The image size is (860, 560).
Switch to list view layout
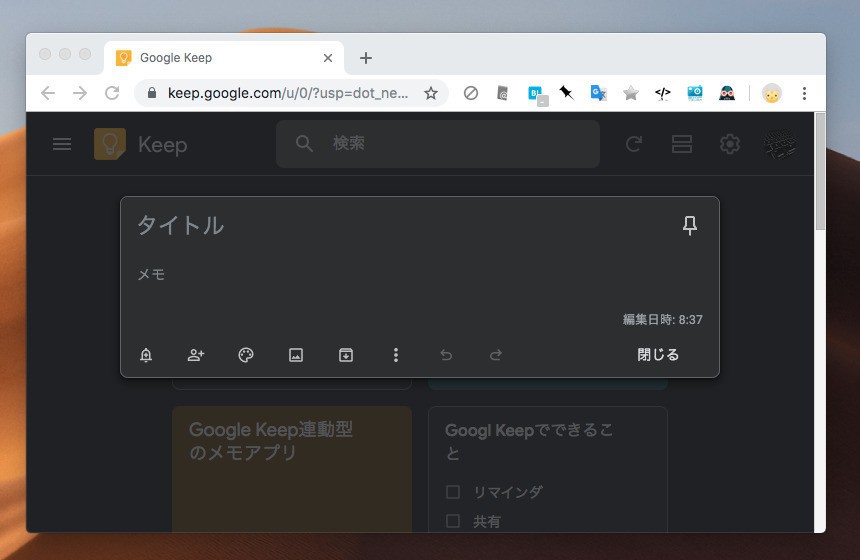point(682,144)
